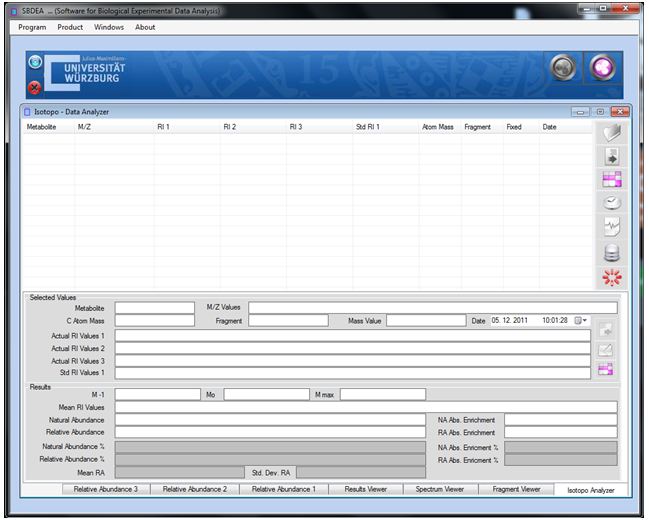Click the red X icon in banner

pyautogui.click(x=35, y=87)
